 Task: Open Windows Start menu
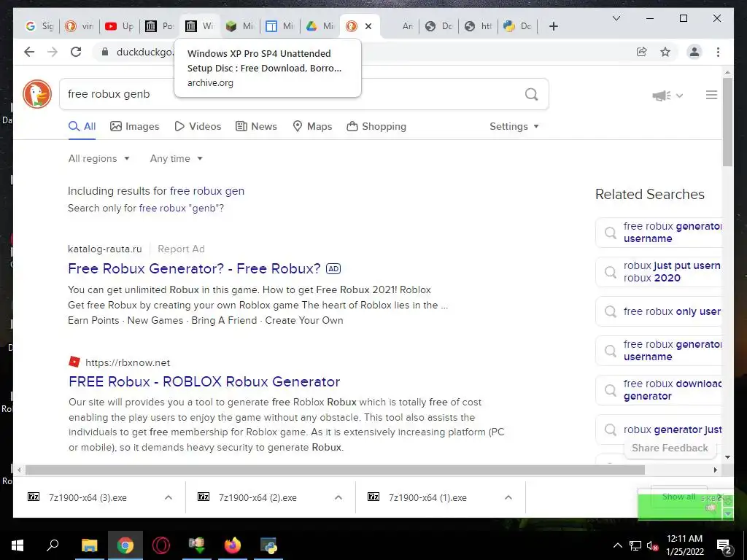click(x=18, y=545)
